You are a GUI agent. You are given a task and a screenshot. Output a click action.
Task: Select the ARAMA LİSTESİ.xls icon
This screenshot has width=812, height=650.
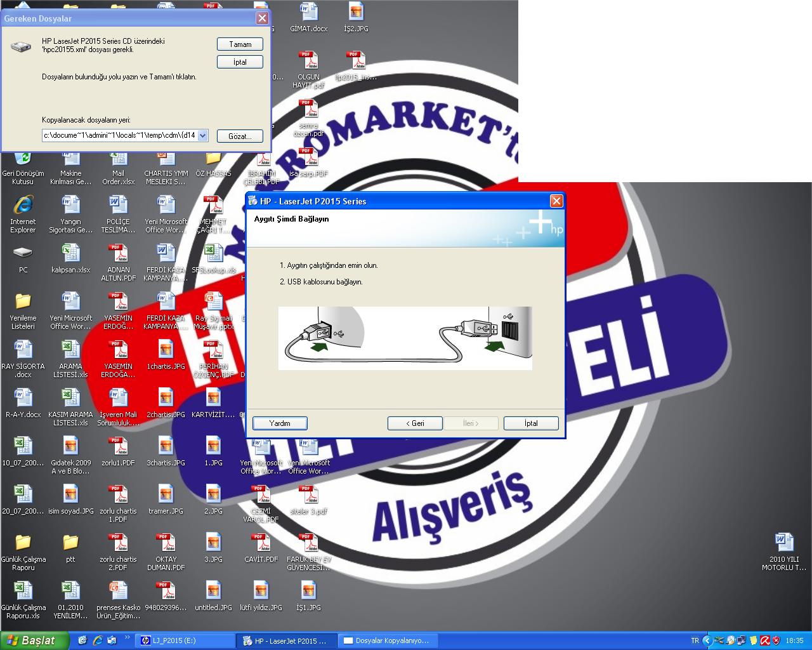point(70,349)
